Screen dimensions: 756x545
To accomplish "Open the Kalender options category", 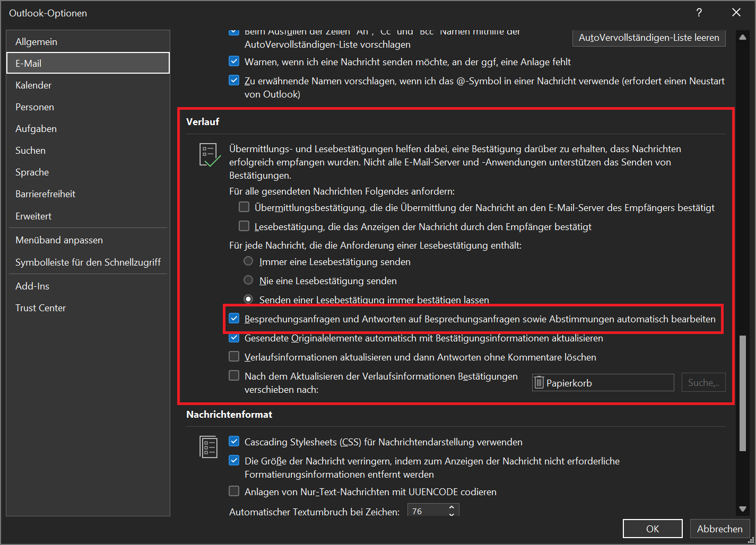I will (x=88, y=85).
